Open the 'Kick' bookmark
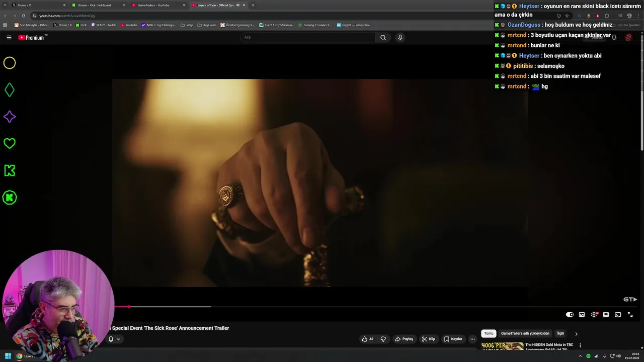The image size is (644, 362). click(82, 25)
